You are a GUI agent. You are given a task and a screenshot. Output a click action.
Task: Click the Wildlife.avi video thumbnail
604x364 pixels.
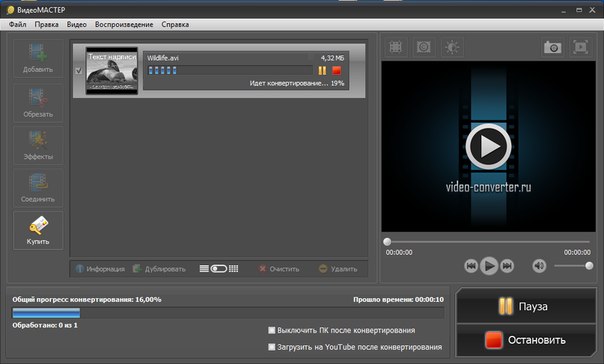pyautogui.click(x=112, y=71)
